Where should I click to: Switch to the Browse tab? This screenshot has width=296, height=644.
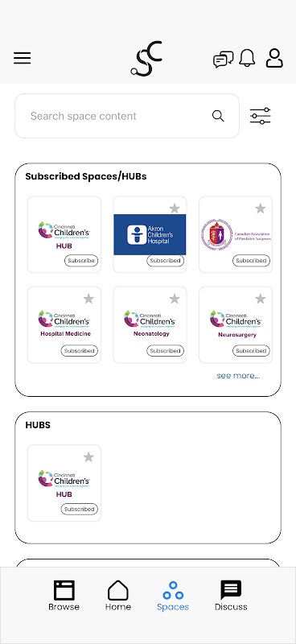(x=64, y=596)
